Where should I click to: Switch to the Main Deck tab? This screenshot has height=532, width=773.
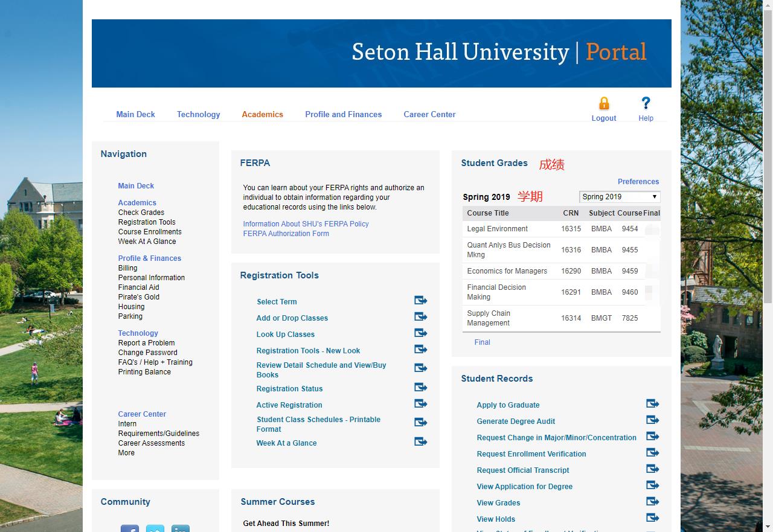136,114
